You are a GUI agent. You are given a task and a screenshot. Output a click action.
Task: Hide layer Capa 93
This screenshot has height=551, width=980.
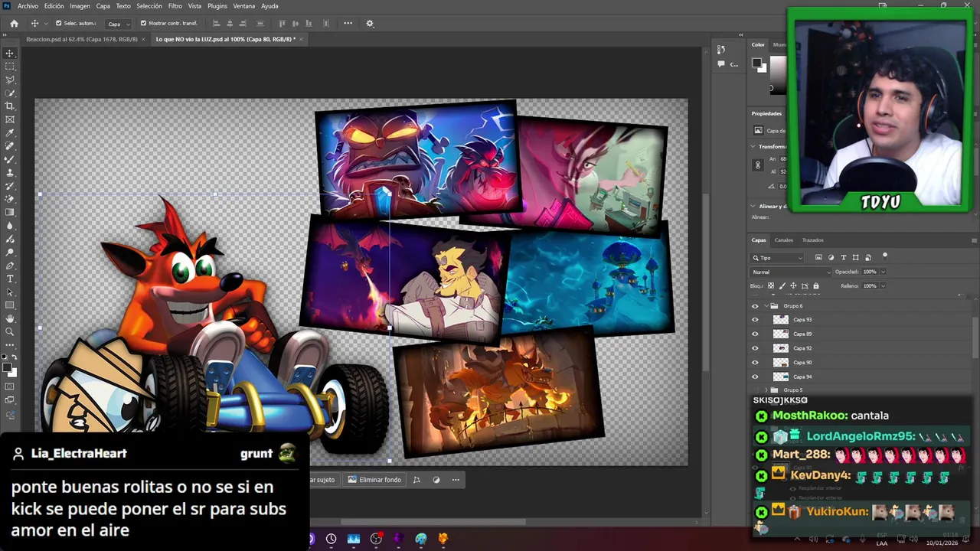point(755,320)
